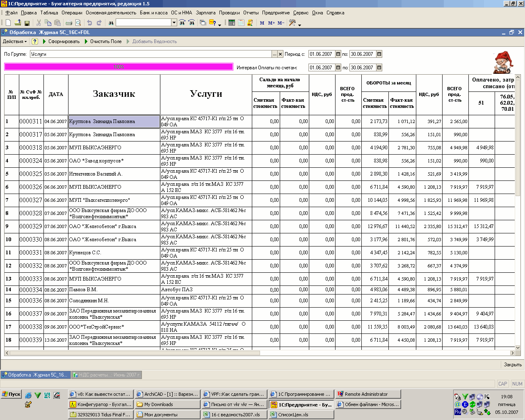Click the Open file toolbar icon
The height and width of the screenshot is (420, 525).
[18, 23]
